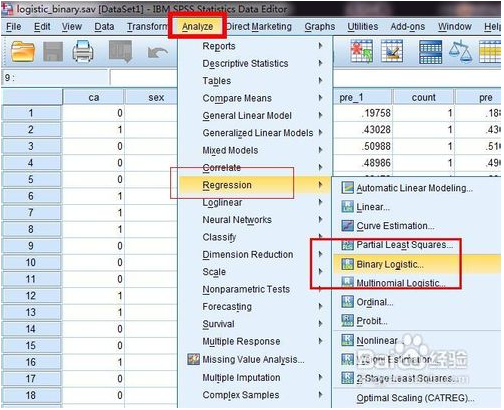
Task: Select the count column header
Action: point(423,97)
